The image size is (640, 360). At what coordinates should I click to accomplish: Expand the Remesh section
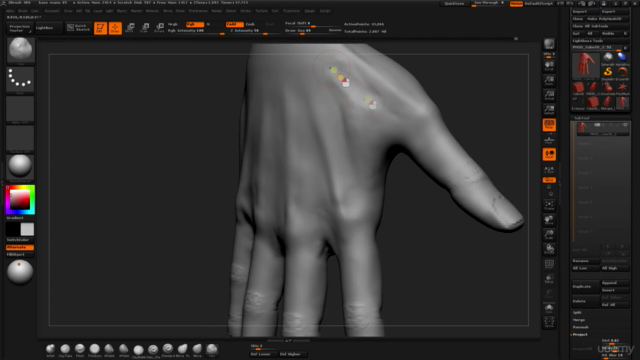[580, 327]
